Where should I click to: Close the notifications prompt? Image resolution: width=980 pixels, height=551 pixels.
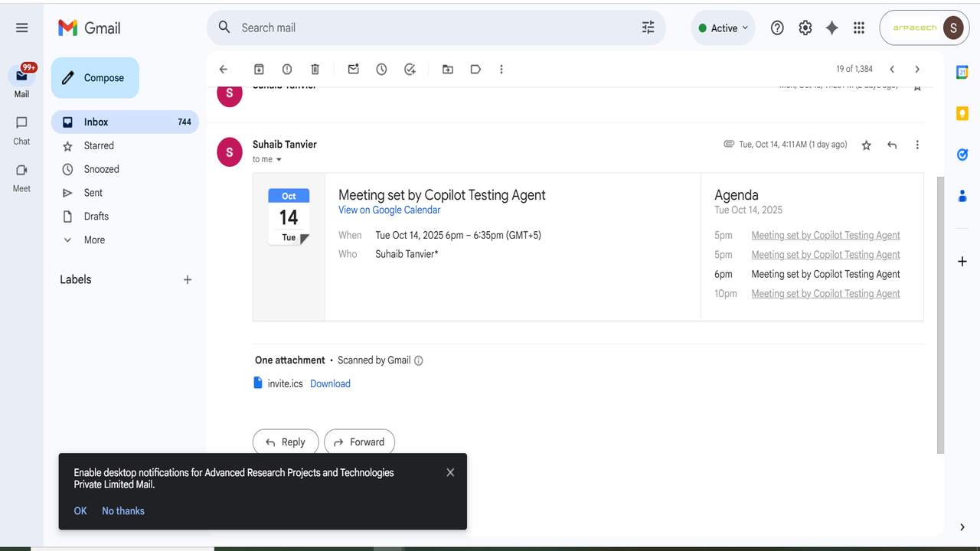450,473
